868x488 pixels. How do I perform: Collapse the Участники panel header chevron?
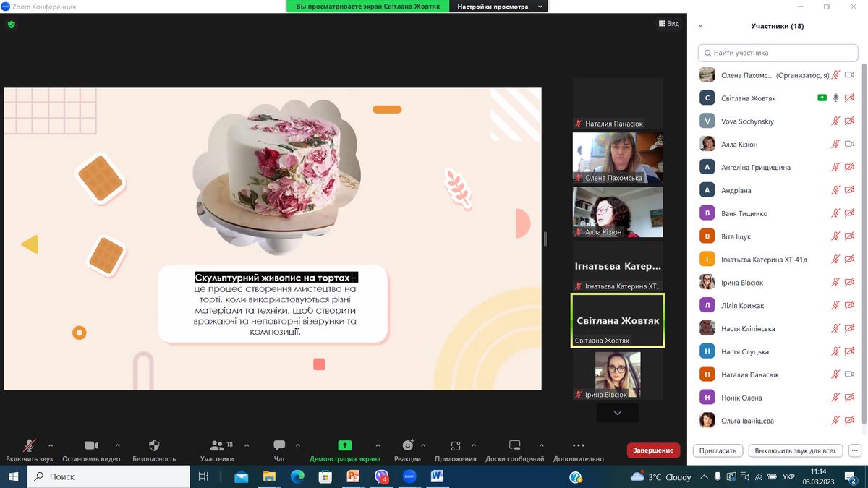[x=700, y=26]
